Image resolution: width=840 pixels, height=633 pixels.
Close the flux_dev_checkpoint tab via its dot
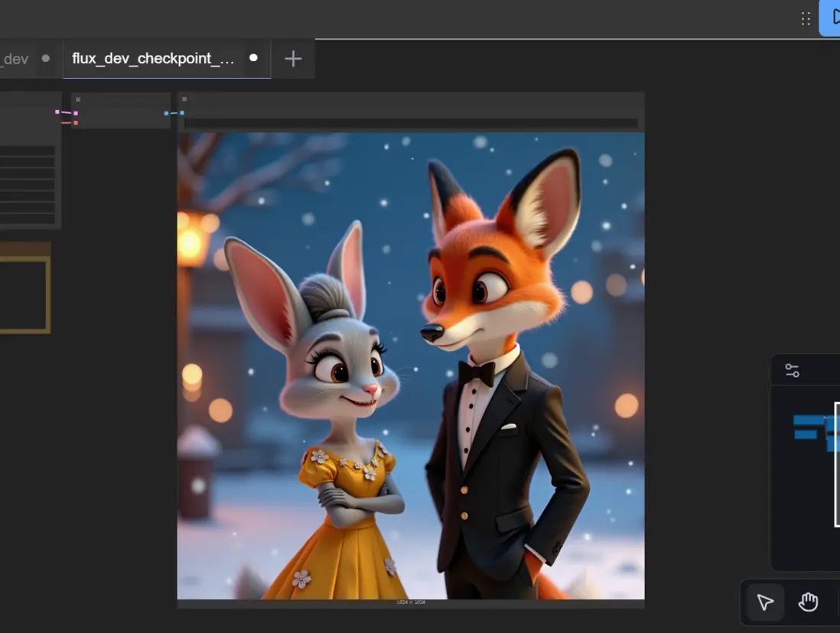253,58
